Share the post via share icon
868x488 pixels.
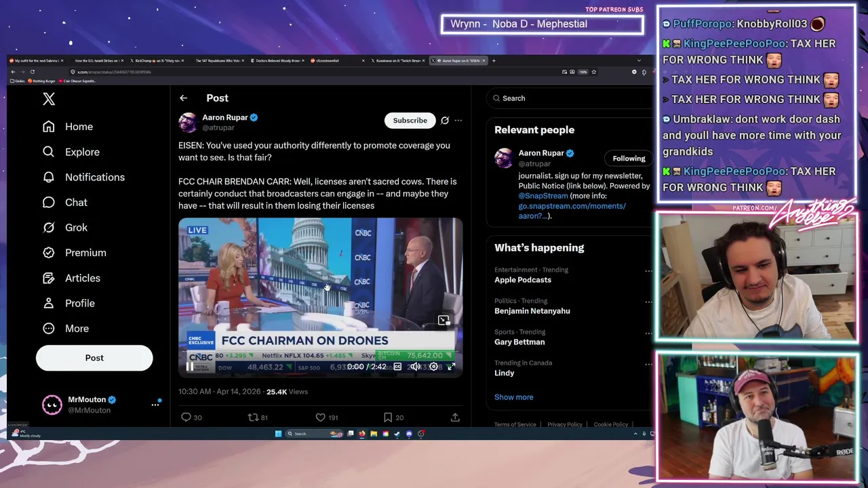tap(455, 418)
